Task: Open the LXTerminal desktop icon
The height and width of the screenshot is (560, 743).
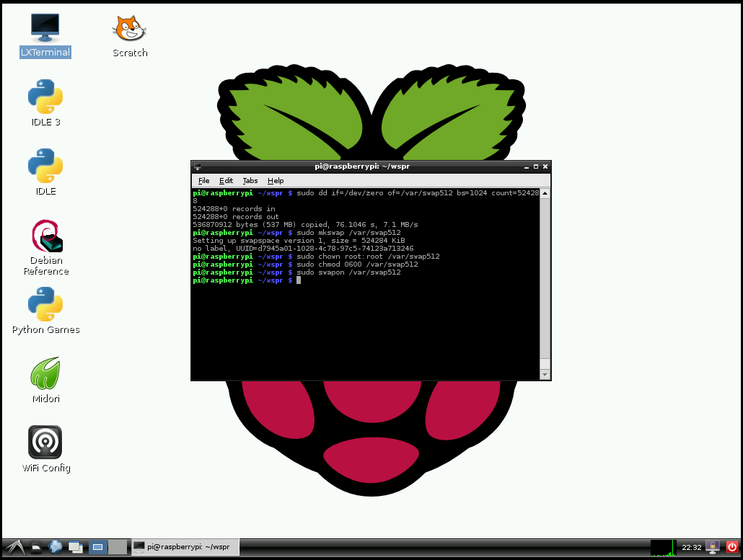Action: (x=45, y=35)
